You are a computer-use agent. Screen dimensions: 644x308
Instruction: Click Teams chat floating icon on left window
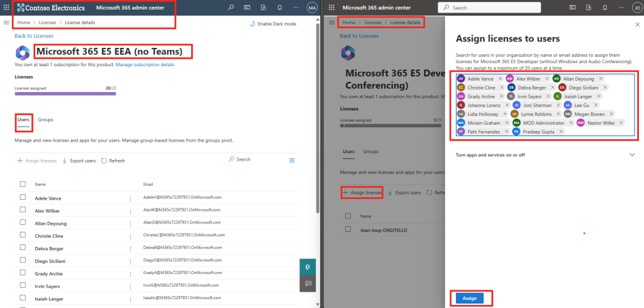point(308,266)
